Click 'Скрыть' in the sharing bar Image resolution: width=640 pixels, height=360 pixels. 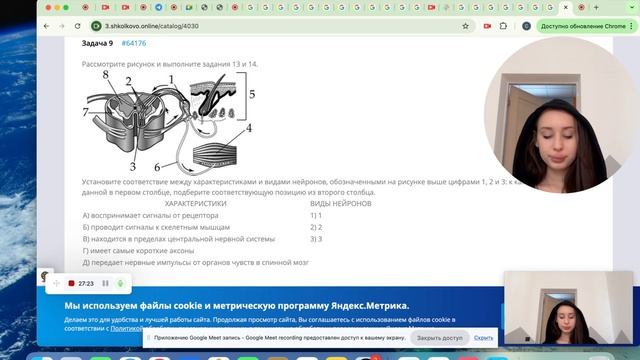click(x=483, y=338)
